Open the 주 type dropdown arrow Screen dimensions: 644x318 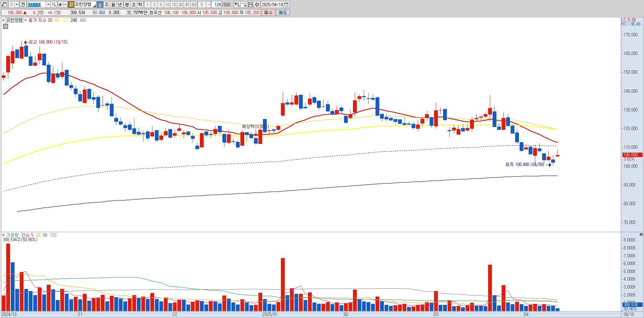(16, 4)
